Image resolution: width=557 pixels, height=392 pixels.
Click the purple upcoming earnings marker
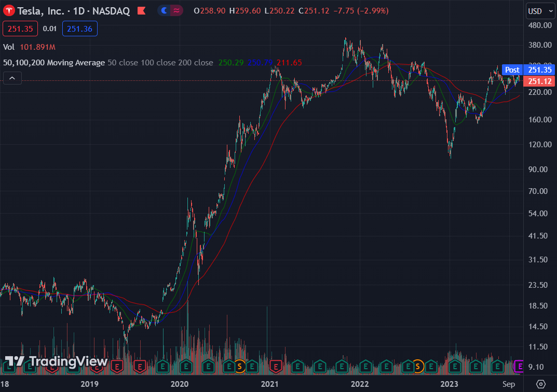click(x=519, y=366)
